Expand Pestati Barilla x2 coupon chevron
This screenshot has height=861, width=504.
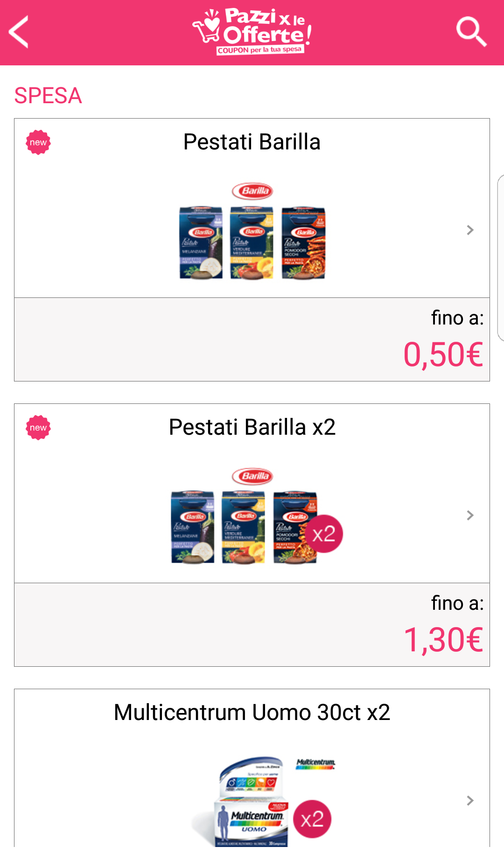click(470, 515)
